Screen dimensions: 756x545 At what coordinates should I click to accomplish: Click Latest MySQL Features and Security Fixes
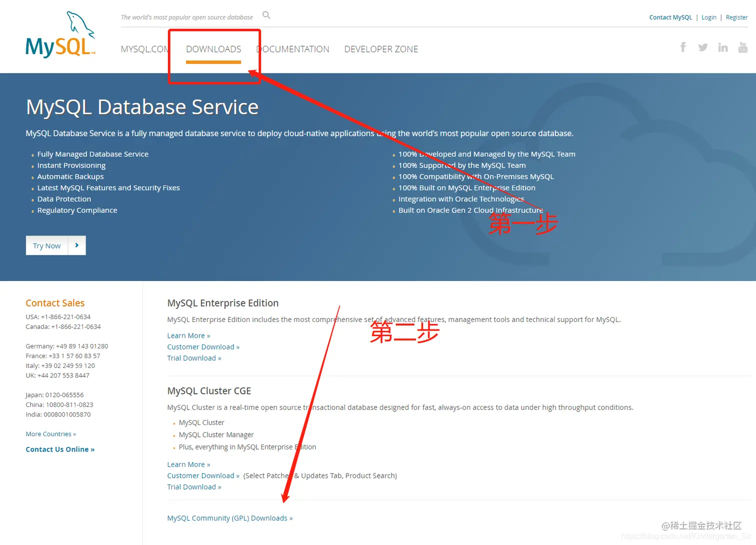[108, 188]
